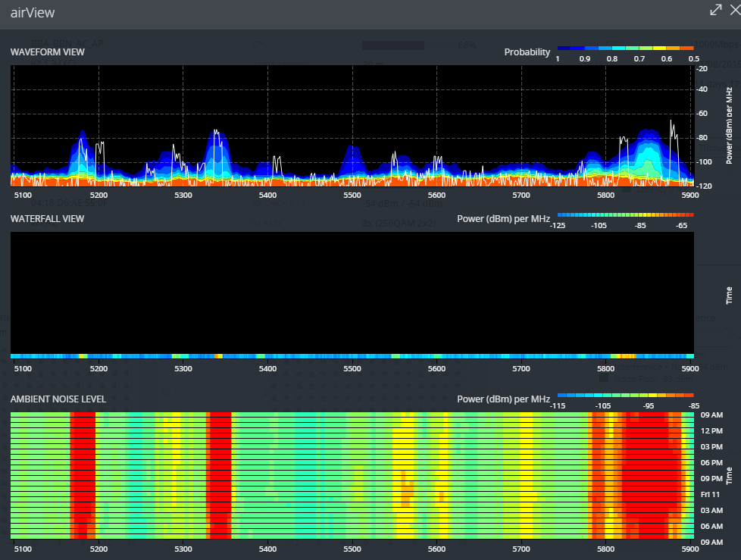The width and height of the screenshot is (741, 560).
Task: Click the waveform peak near 5180 MHz
Action: (82, 136)
